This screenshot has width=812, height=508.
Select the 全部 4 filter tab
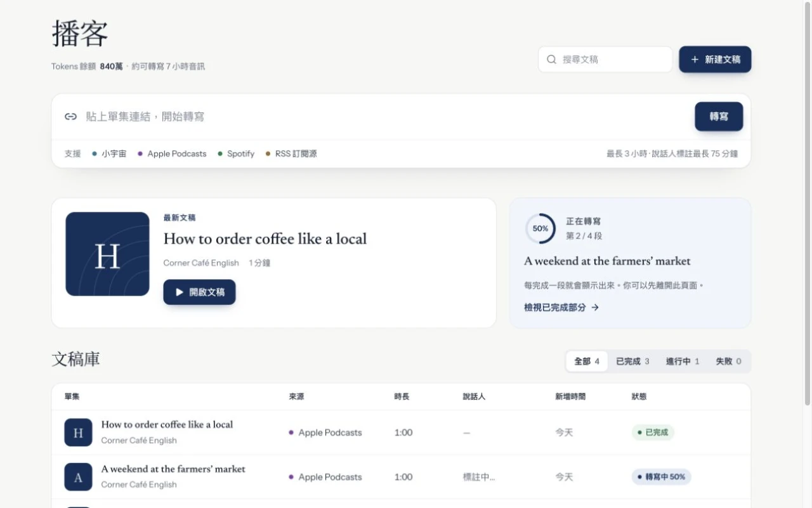coord(587,361)
